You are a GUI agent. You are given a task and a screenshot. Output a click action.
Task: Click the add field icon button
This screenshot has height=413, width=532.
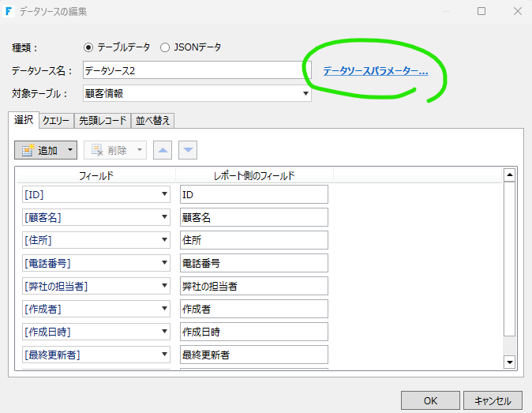pyautogui.click(x=38, y=150)
